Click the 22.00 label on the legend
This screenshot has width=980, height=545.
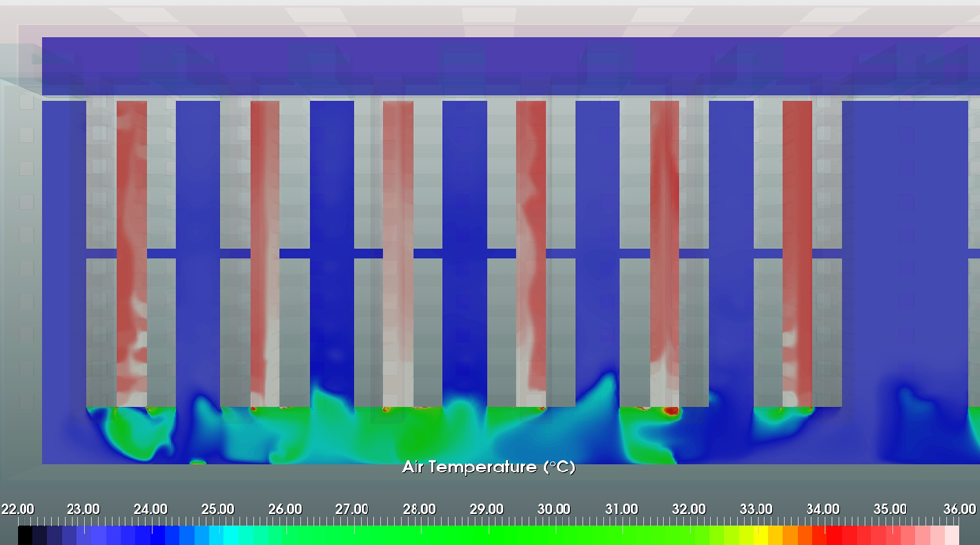17,509
